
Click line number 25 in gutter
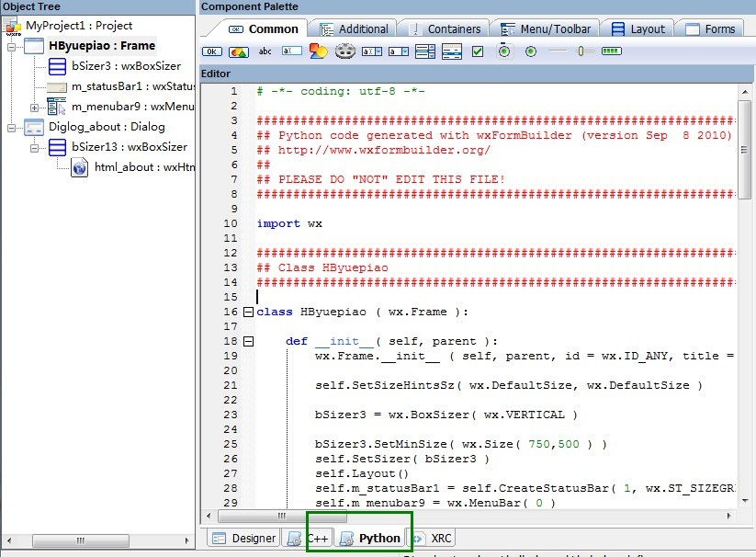(x=231, y=444)
